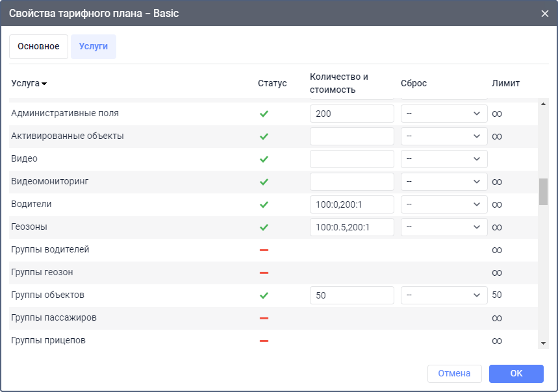The image size is (558, 392).
Task: Toggle status checkmark for Административные поля
Action: [x=264, y=114]
